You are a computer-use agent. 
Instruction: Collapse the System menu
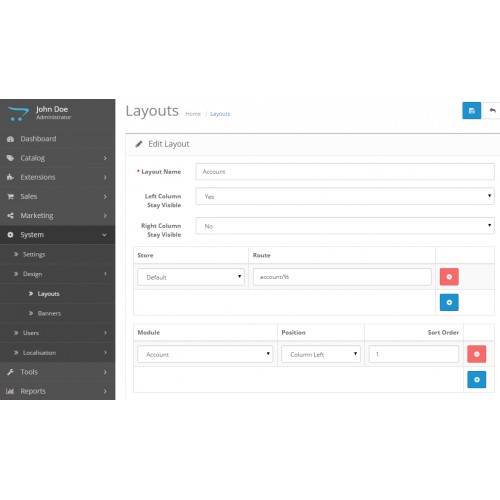57,235
